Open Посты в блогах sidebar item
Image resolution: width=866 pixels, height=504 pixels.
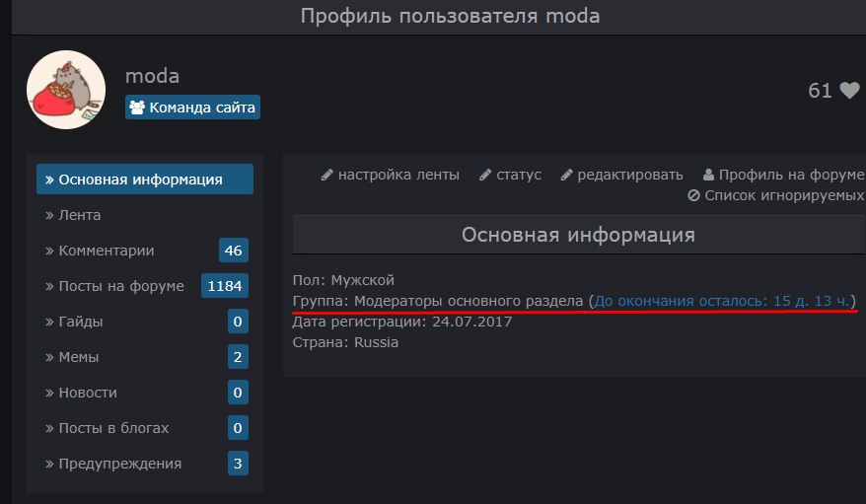click(x=113, y=428)
